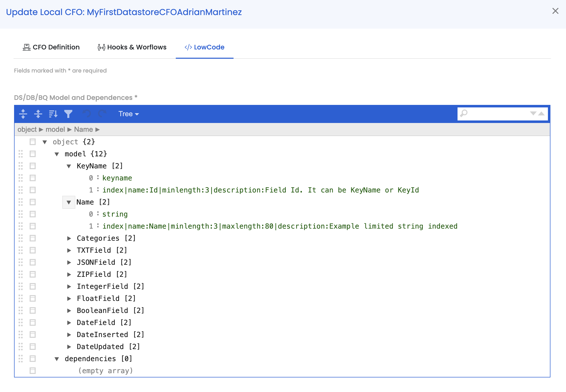Edit the index|name:Name value text

click(x=280, y=226)
